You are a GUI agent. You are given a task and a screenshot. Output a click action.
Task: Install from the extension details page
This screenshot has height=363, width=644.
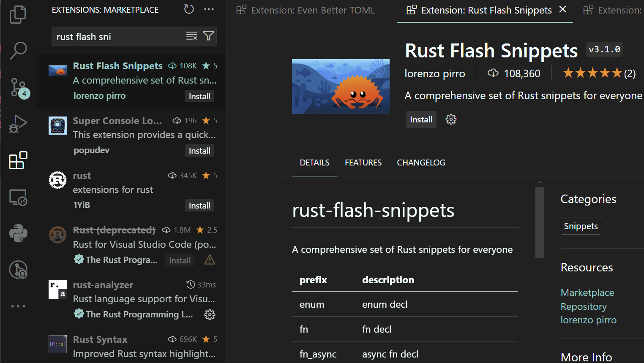pos(421,119)
